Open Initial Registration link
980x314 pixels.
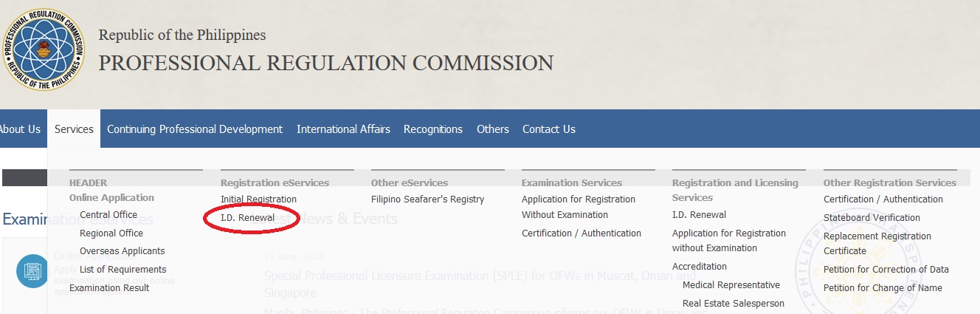click(x=258, y=199)
